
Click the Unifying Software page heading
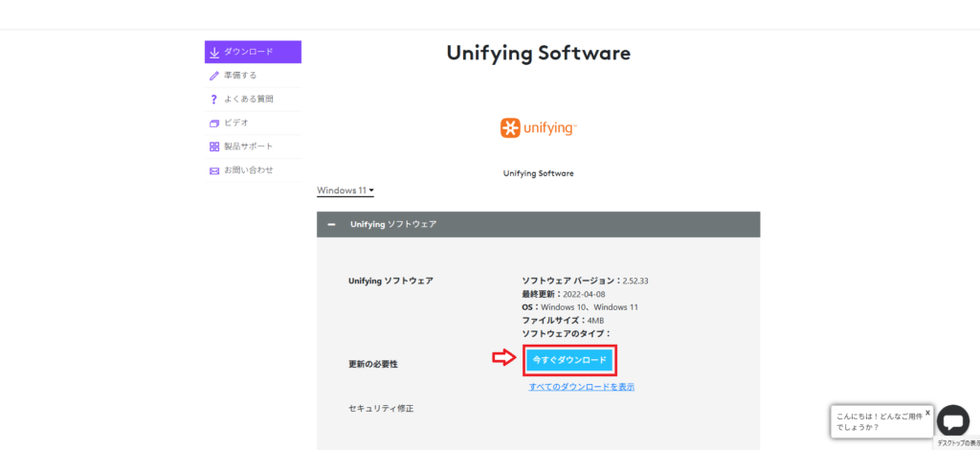538,53
